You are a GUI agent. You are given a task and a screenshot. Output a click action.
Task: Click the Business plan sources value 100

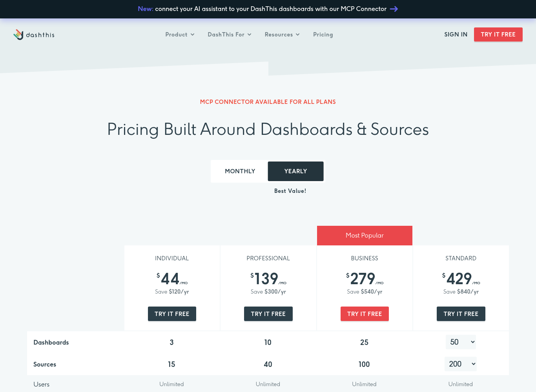click(364, 364)
